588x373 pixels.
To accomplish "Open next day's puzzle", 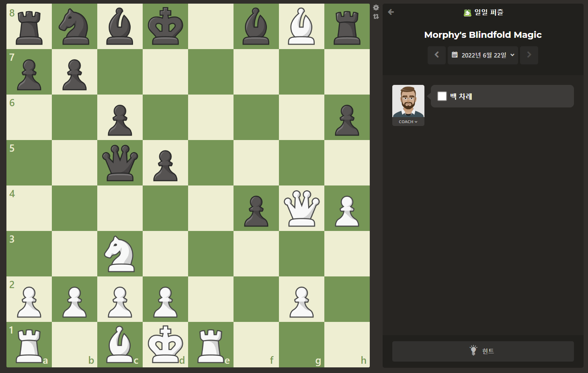I will pos(529,55).
